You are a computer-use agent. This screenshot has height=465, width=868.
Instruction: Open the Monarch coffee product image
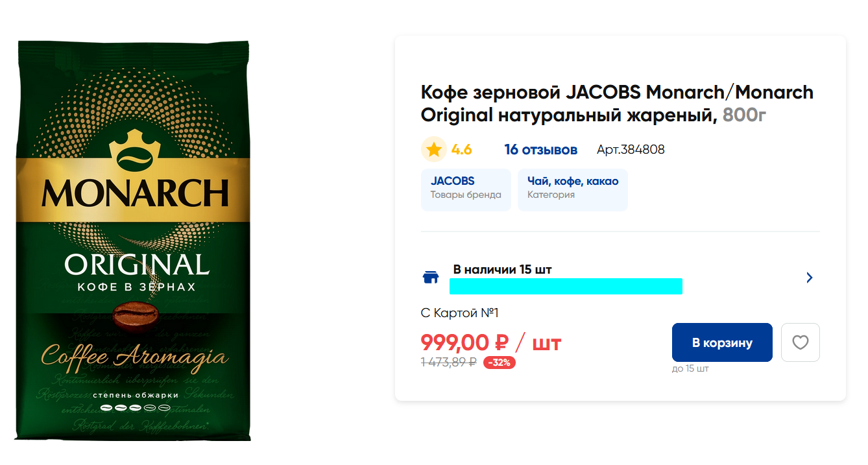click(134, 241)
